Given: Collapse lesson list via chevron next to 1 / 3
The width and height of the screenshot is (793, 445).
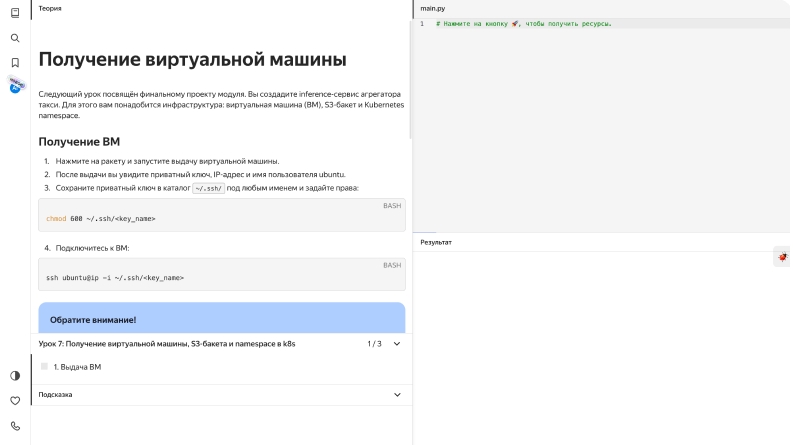Looking at the screenshot, I should tap(397, 344).
